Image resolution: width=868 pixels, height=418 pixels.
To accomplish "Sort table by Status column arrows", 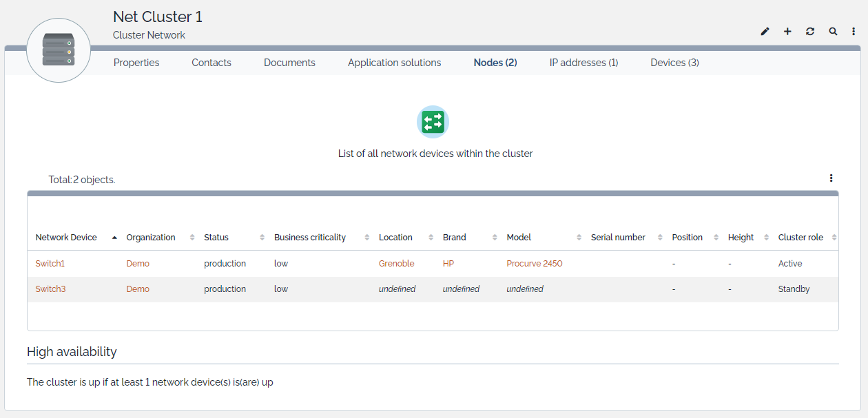I will [x=262, y=238].
